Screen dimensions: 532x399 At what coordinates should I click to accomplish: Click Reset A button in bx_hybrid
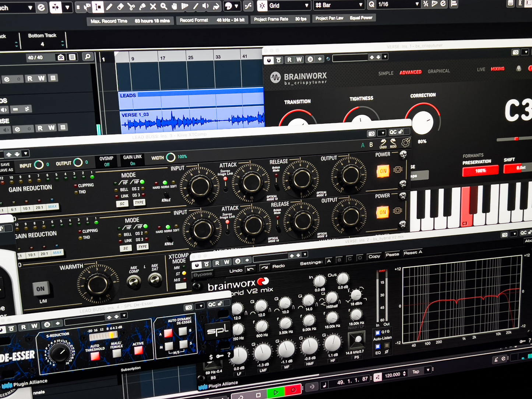[x=413, y=253]
